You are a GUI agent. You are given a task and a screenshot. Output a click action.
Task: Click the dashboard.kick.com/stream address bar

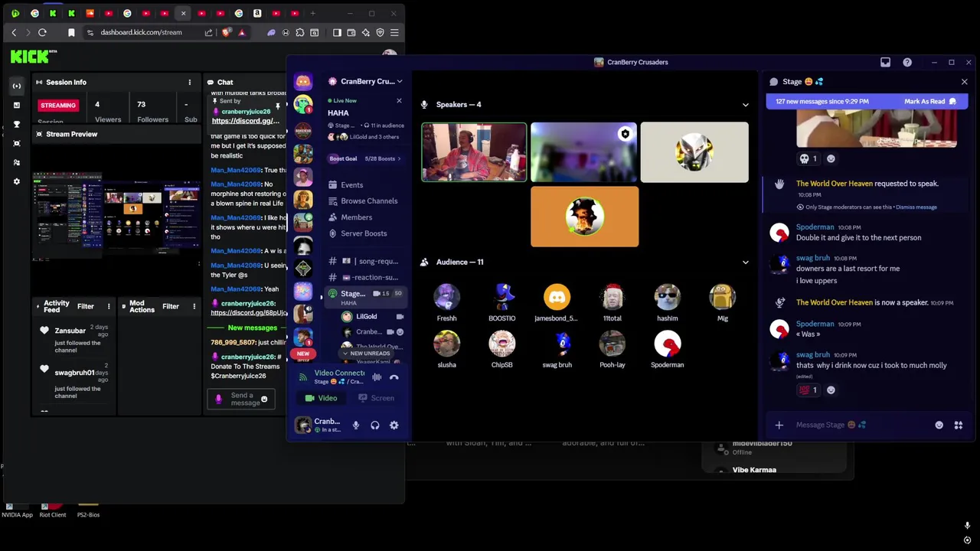(142, 33)
